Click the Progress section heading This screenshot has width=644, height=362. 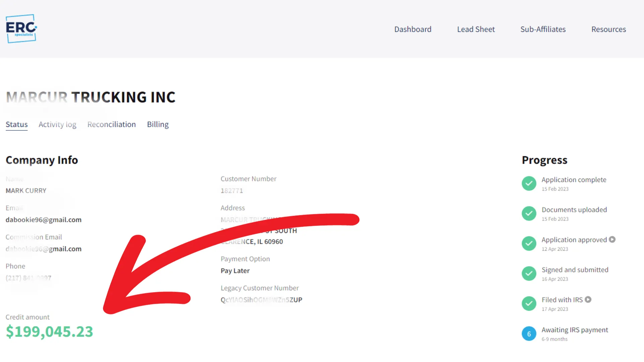[x=545, y=160]
